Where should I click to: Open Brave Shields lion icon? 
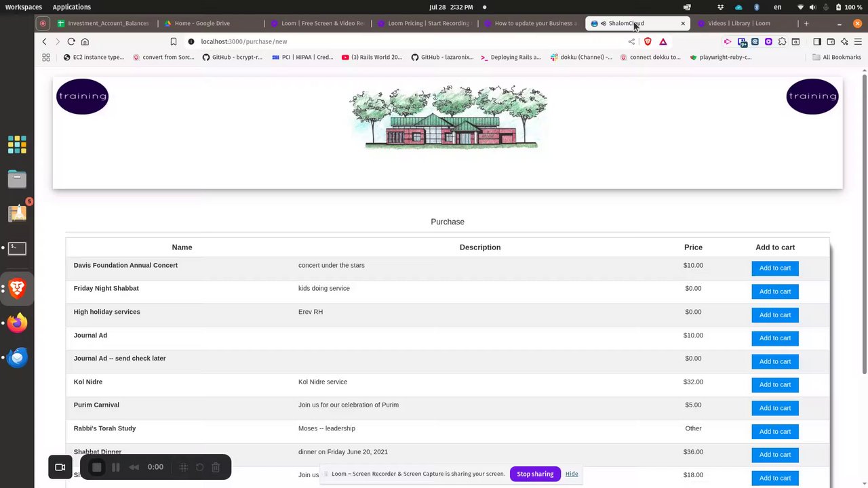[648, 41]
